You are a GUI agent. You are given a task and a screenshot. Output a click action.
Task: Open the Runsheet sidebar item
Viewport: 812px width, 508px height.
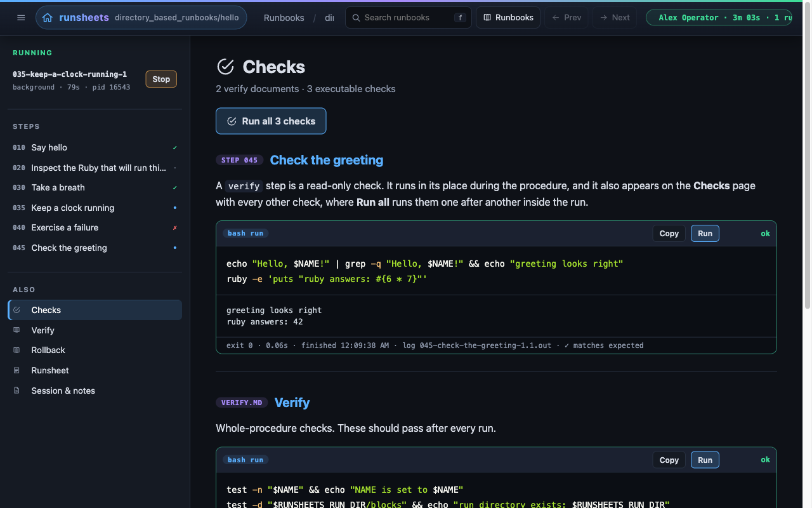click(x=95, y=370)
